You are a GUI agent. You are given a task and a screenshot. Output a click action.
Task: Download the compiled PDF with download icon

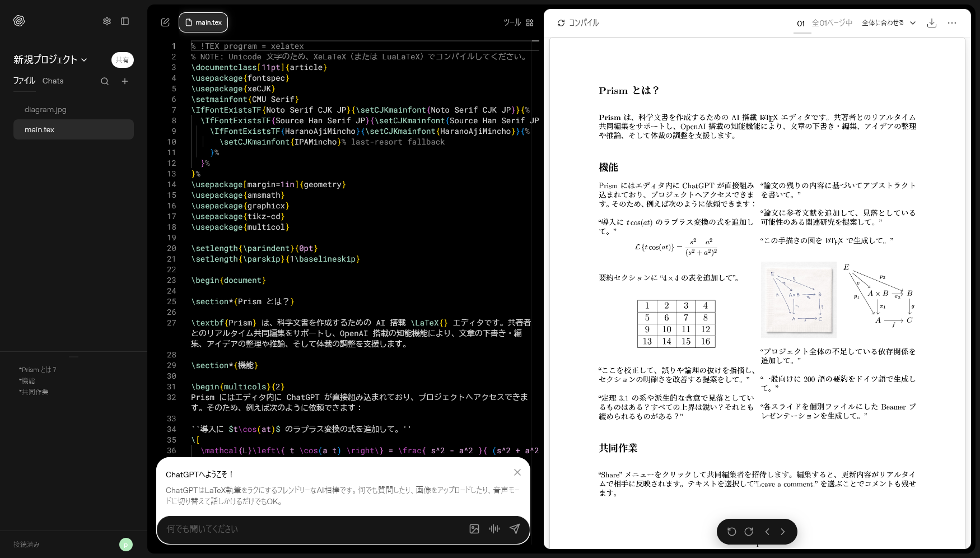click(932, 23)
